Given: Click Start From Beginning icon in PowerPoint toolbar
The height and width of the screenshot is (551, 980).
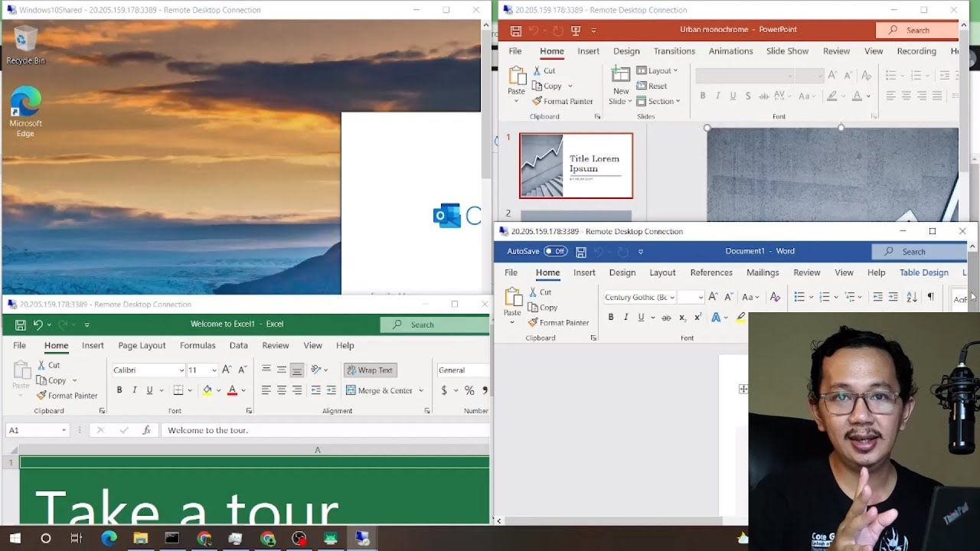Looking at the screenshot, I should pyautogui.click(x=576, y=31).
